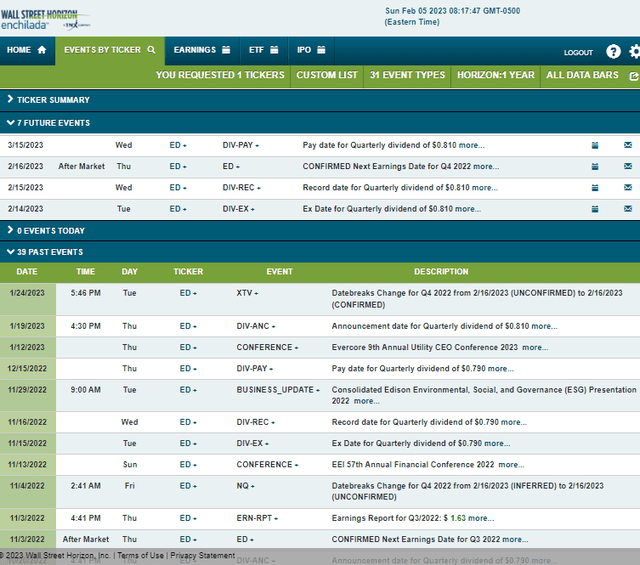This screenshot has height=565, width=640.
Task: Click the Logout link
Action: [x=578, y=53]
